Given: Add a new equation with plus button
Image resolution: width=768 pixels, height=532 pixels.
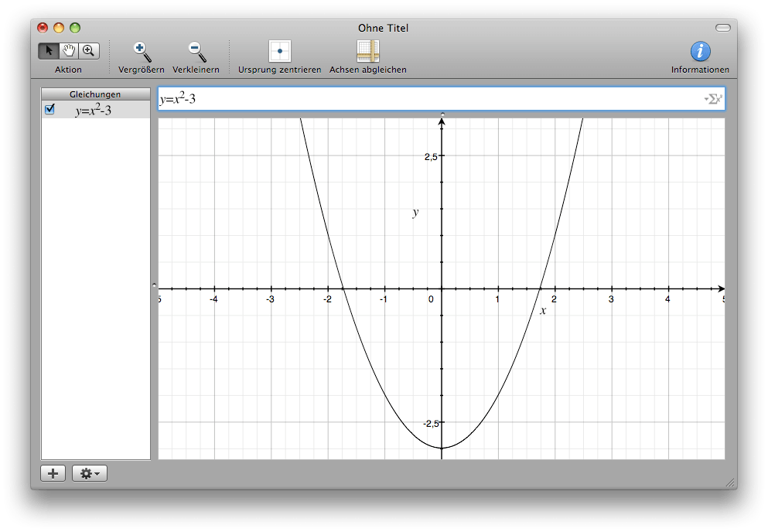Looking at the screenshot, I should point(53,474).
